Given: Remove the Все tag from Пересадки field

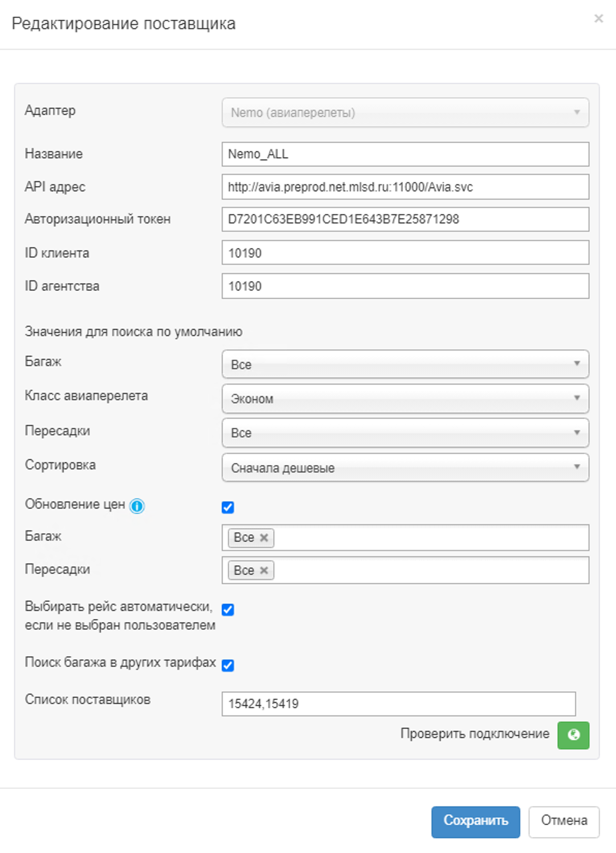Looking at the screenshot, I should pos(264,570).
